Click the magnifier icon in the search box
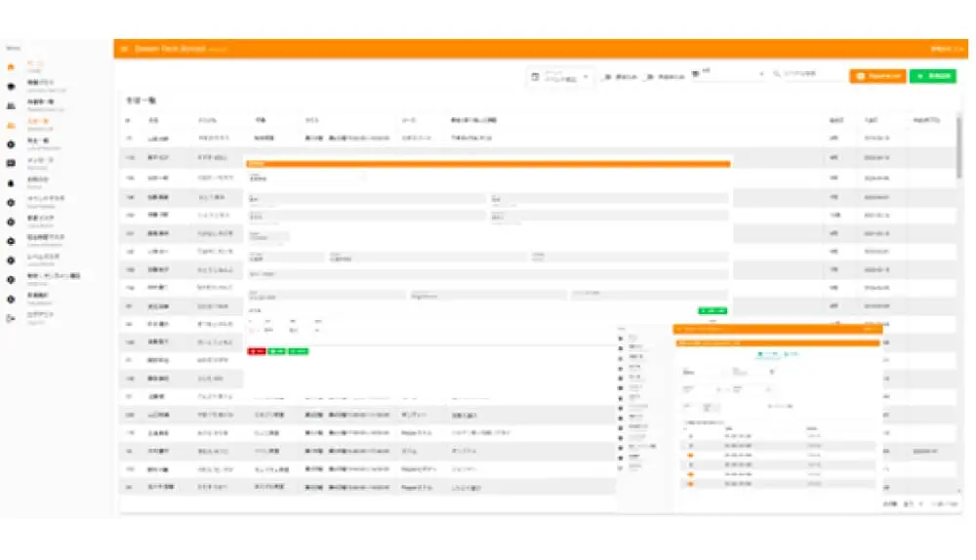The image size is (976, 560). [x=777, y=74]
